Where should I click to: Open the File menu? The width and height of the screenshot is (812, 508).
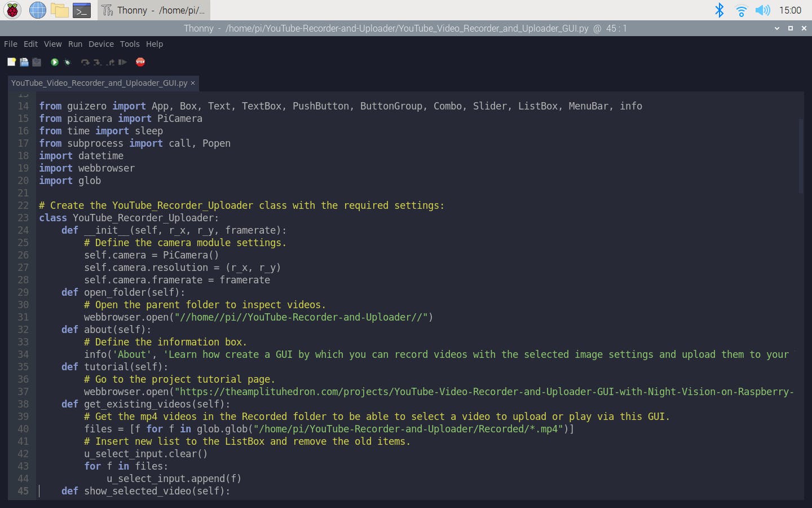point(11,44)
